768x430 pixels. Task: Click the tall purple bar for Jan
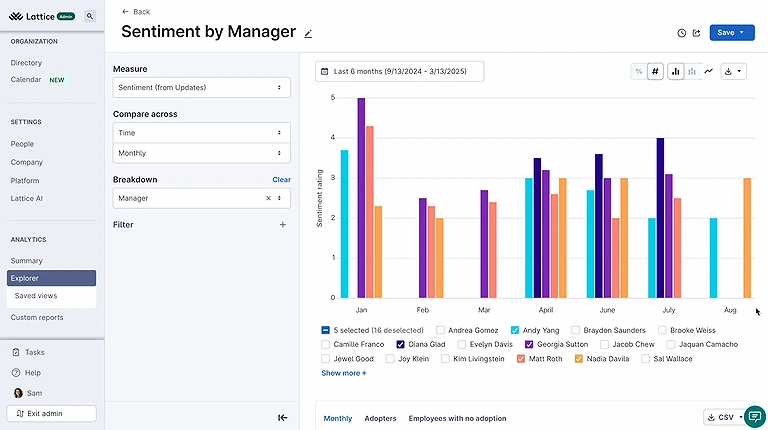(361, 198)
